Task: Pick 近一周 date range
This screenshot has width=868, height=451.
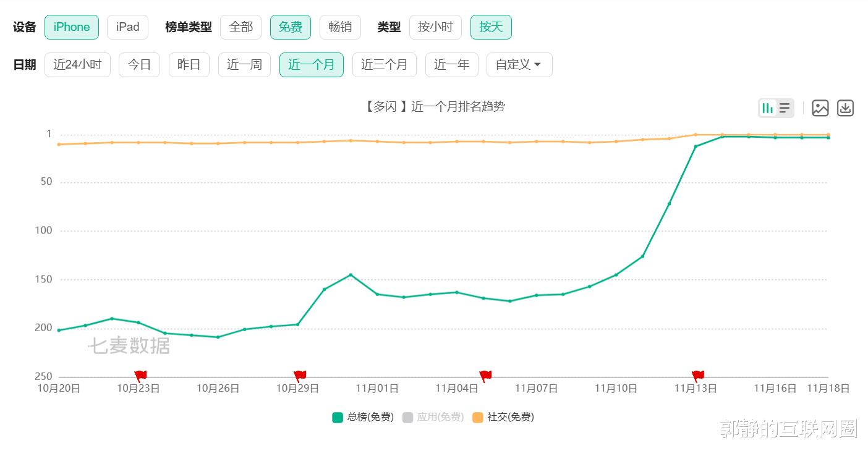Action: [x=244, y=65]
